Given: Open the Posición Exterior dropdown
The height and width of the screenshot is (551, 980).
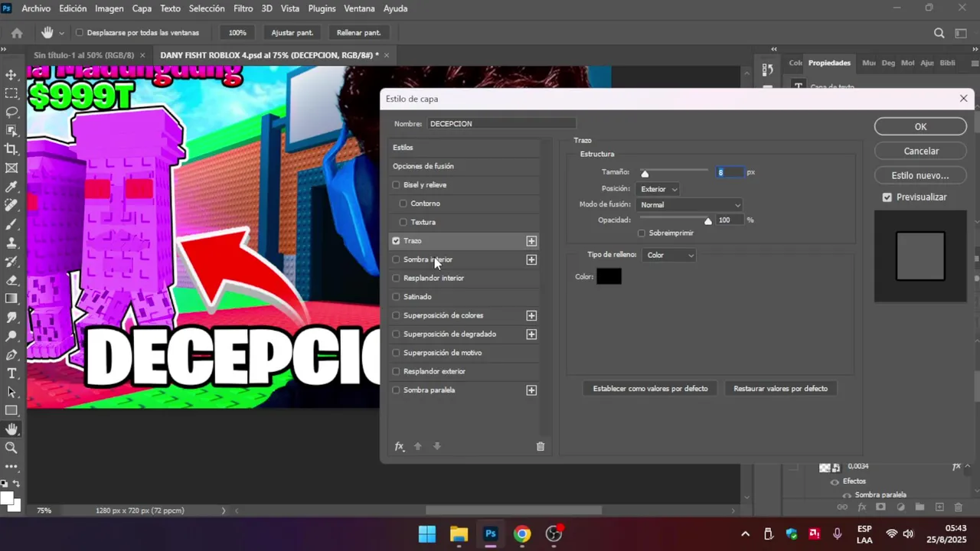Looking at the screenshot, I should (x=658, y=189).
